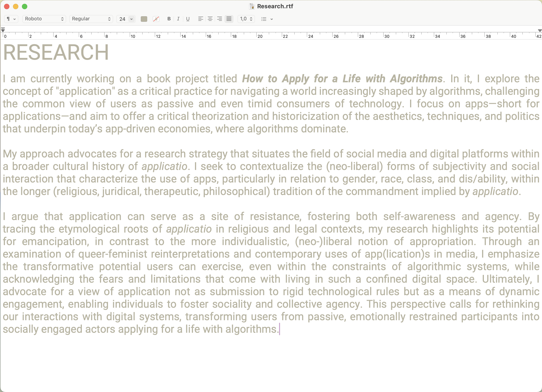Click the right margin marker on ruler
The height and width of the screenshot is (392, 542).
(539, 31)
